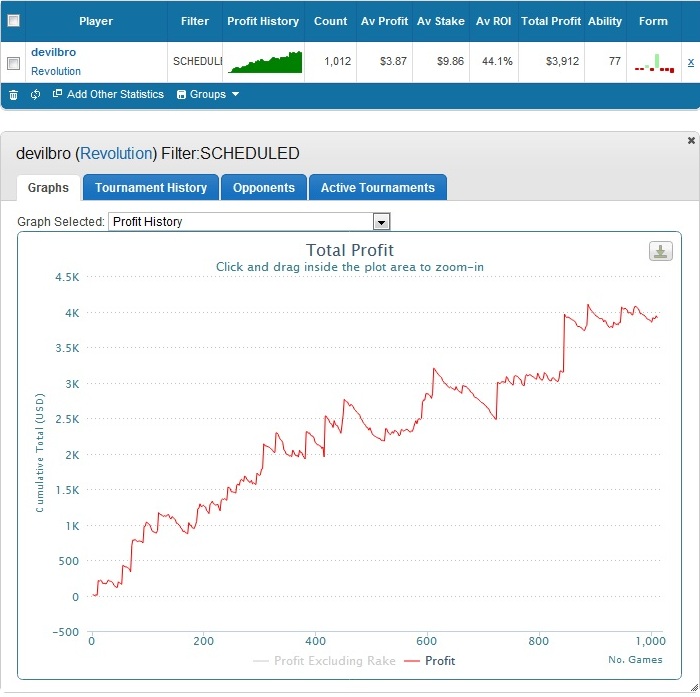Viewport: 700px width, 697px height.
Task: Click the refresh statistics icon
Action: tap(35, 95)
